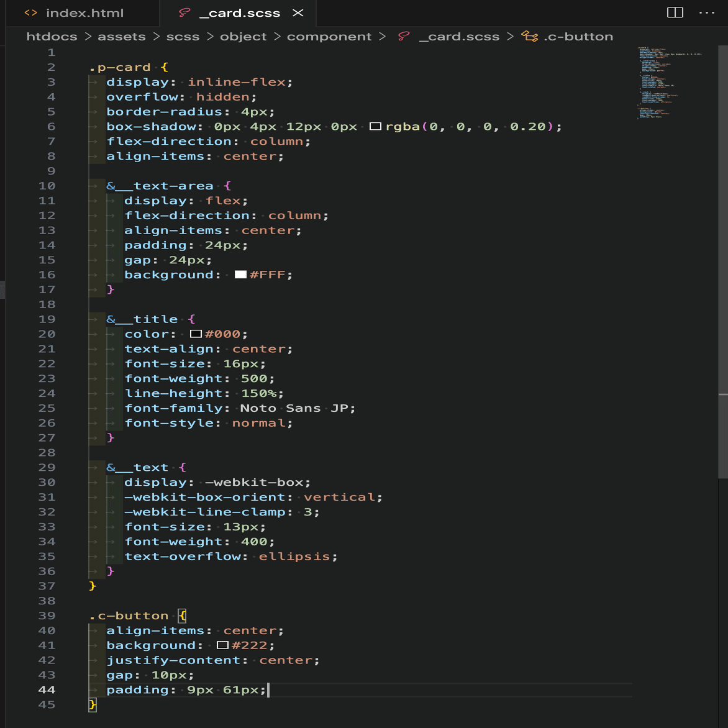Split the editor to the right
The image size is (728, 728).
(675, 12)
